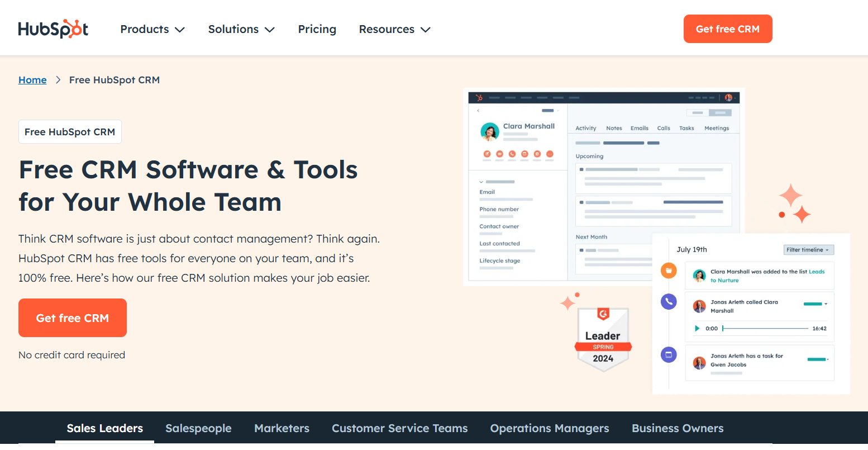
Task: Click the second Upcoming activity card
Action: click(x=654, y=211)
